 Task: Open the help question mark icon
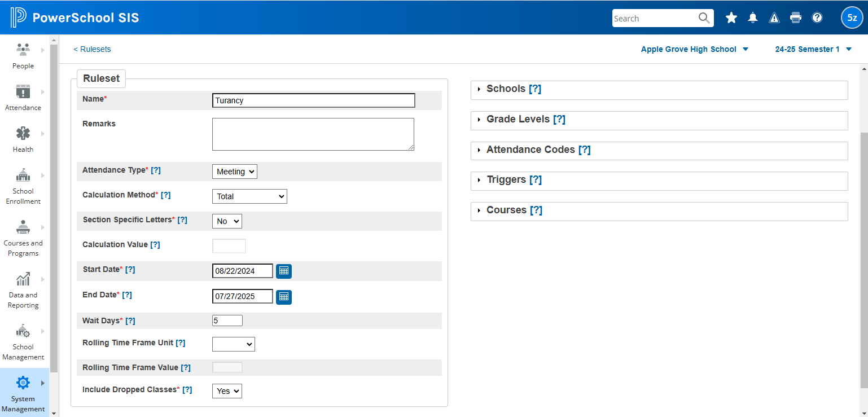(x=817, y=18)
